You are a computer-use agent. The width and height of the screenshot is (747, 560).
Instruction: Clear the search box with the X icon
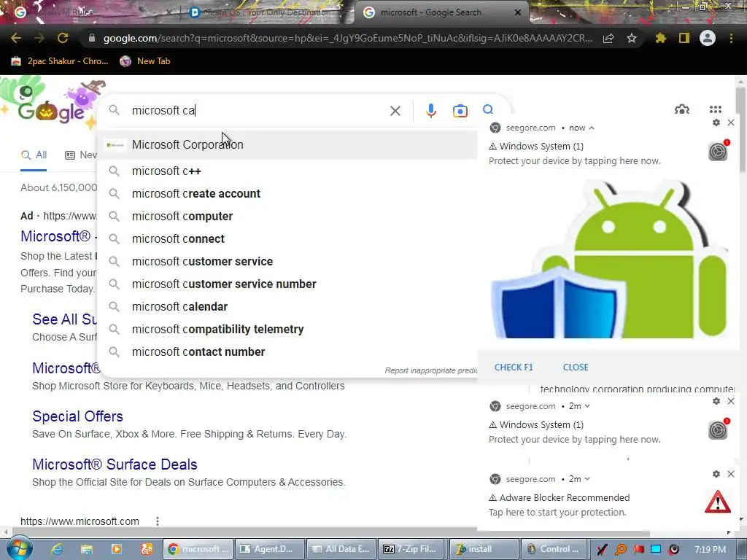coord(395,111)
